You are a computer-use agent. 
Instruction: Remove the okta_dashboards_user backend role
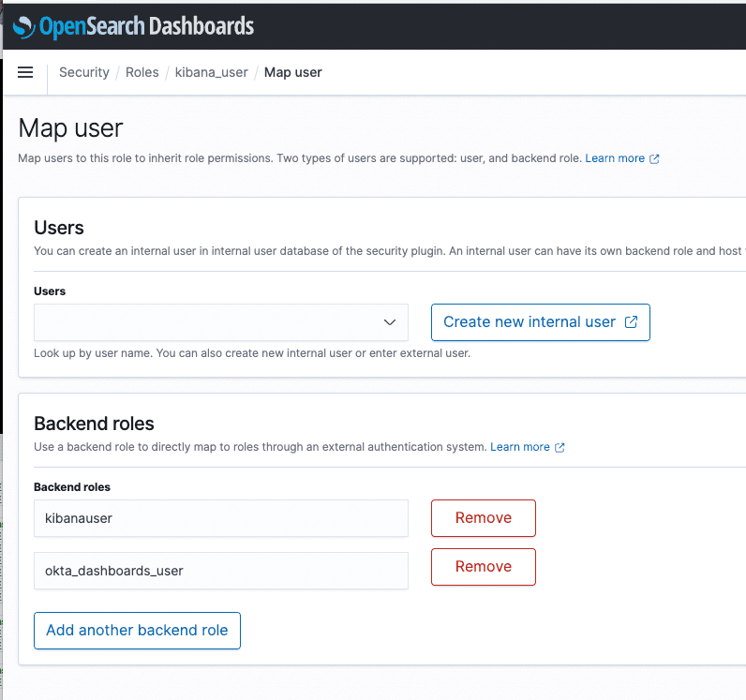484,567
